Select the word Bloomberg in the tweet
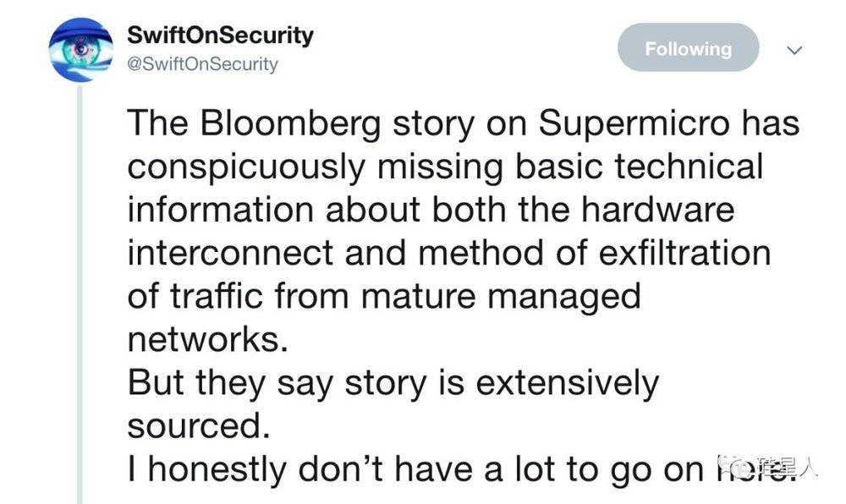Image resolution: width=846 pixels, height=504 pixels. (x=290, y=124)
